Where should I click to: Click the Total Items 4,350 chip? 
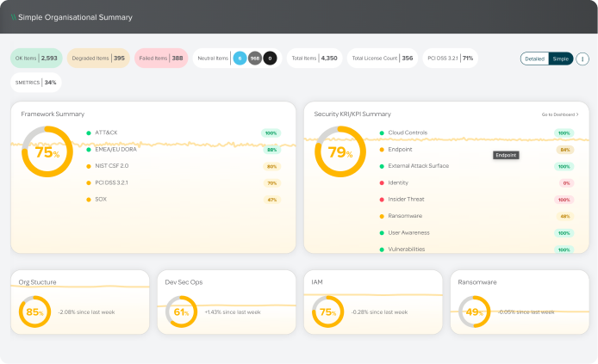pyautogui.click(x=315, y=59)
